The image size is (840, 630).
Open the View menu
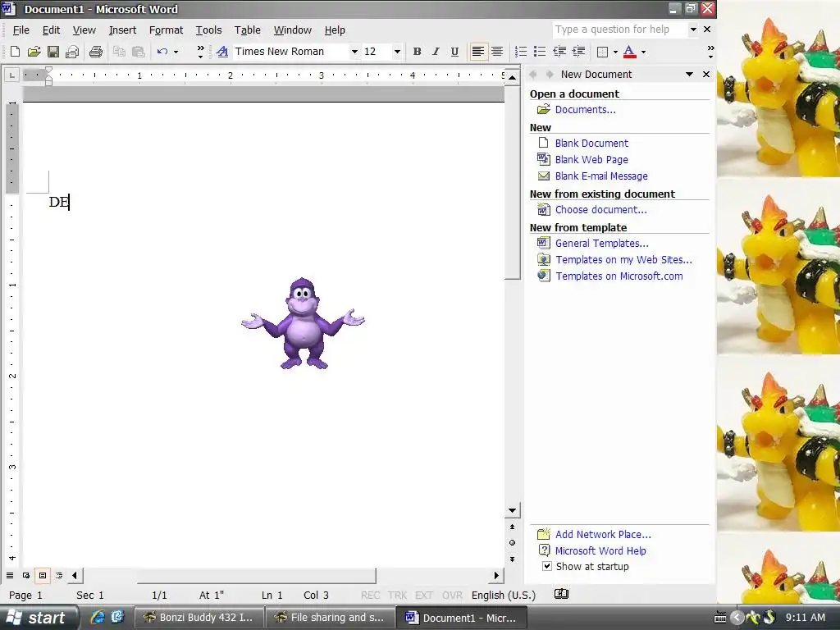[x=84, y=30]
